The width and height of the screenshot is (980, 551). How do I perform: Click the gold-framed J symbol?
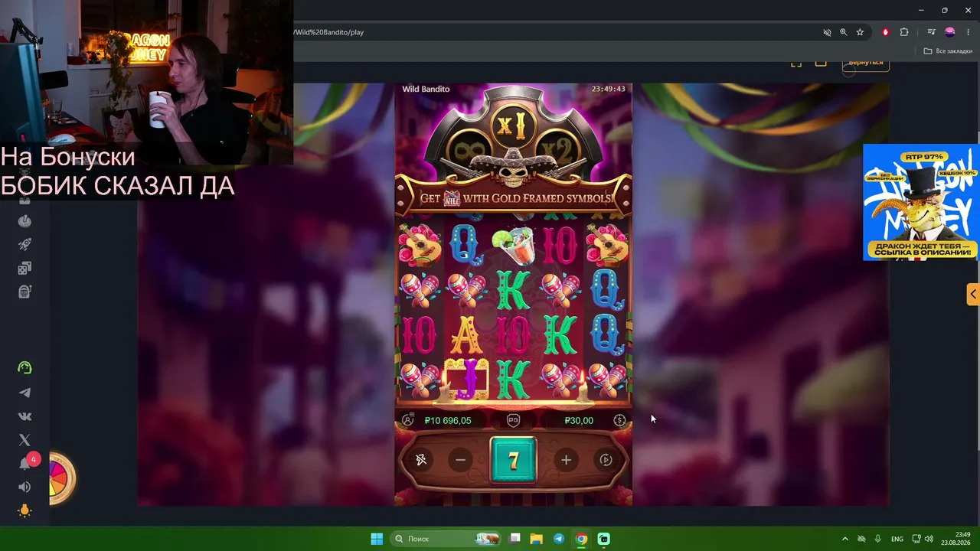(x=465, y=380)
